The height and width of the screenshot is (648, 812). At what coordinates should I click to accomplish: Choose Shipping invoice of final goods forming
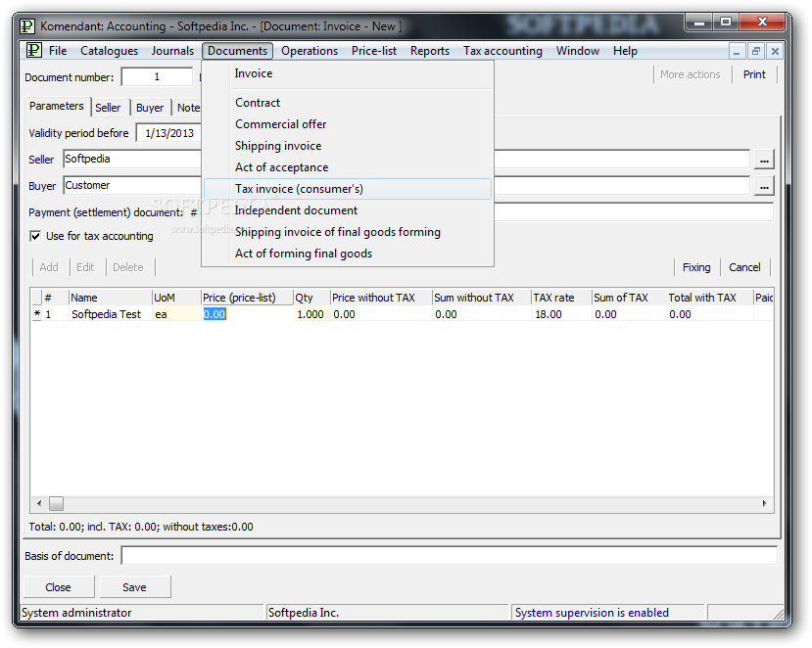pyautogui.click(x=348, y=232)
